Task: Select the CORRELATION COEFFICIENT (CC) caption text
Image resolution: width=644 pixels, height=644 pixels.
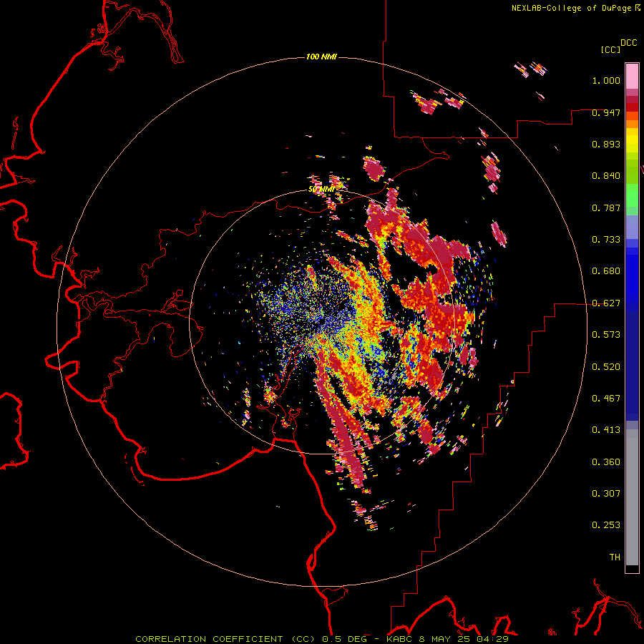Action: pyautogui.click(x=225, y=639)
